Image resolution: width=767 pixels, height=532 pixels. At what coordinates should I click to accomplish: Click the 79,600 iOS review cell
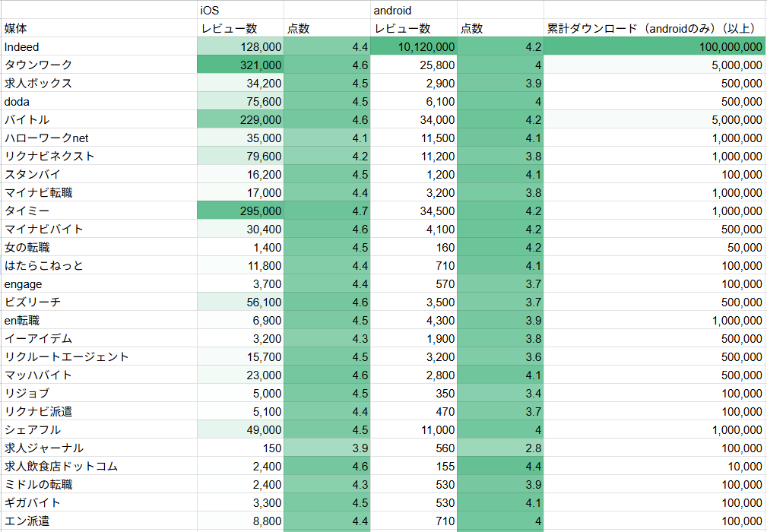click(240, 156)
